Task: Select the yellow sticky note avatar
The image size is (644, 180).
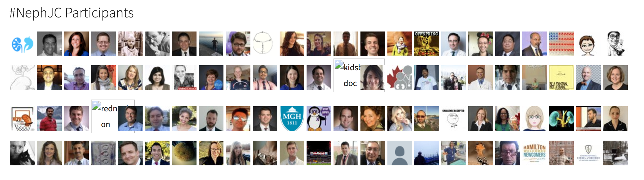Action: tap(561, 78)
